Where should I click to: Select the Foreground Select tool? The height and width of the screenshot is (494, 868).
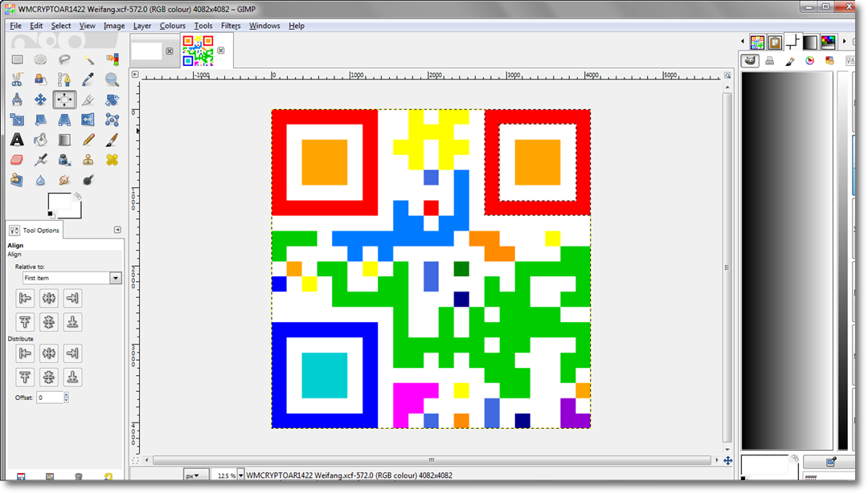(x=40, y=80)
